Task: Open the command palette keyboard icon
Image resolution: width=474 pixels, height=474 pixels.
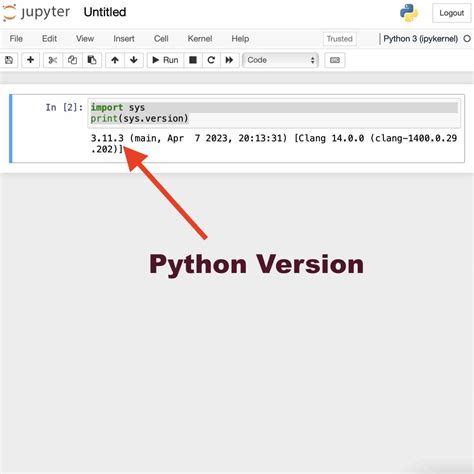Action: (335, 60)
